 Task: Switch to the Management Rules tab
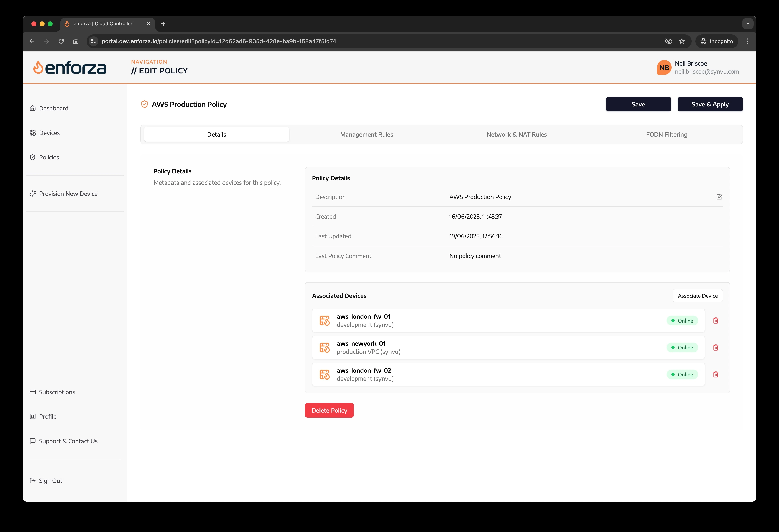click(x=366, y=134)
